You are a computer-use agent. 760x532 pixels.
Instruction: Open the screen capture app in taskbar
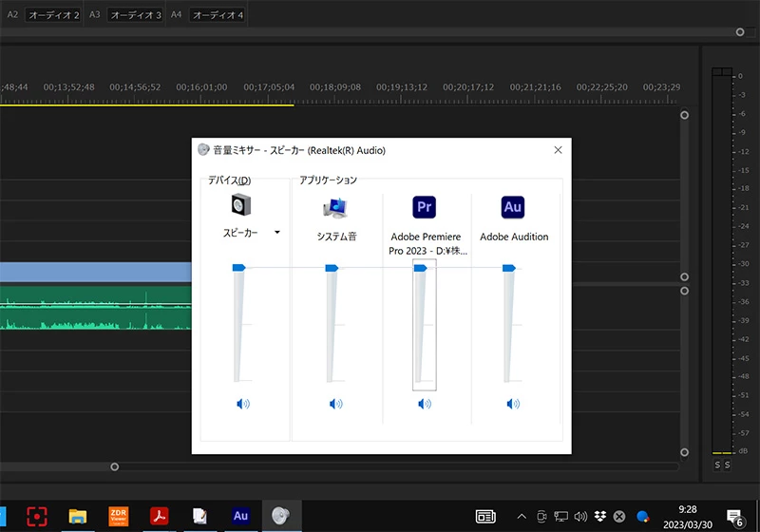[x=37, y=516]
